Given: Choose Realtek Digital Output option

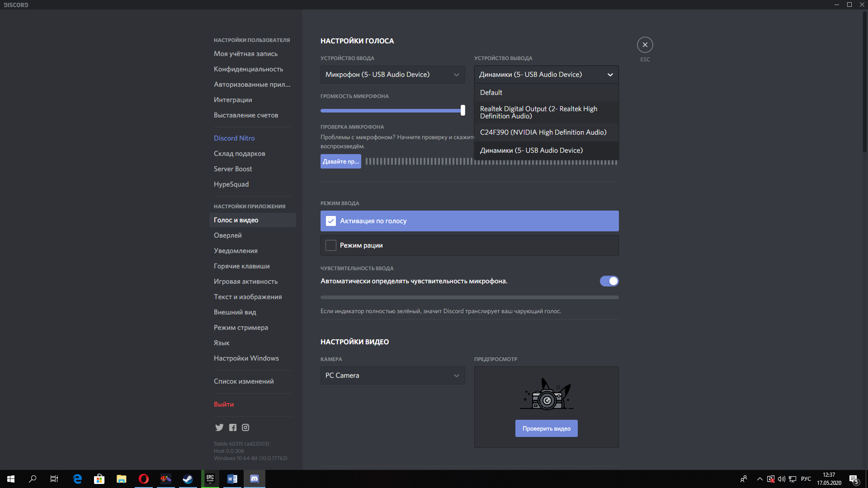Looking at the screenshot, I should [x=546, y=113].
